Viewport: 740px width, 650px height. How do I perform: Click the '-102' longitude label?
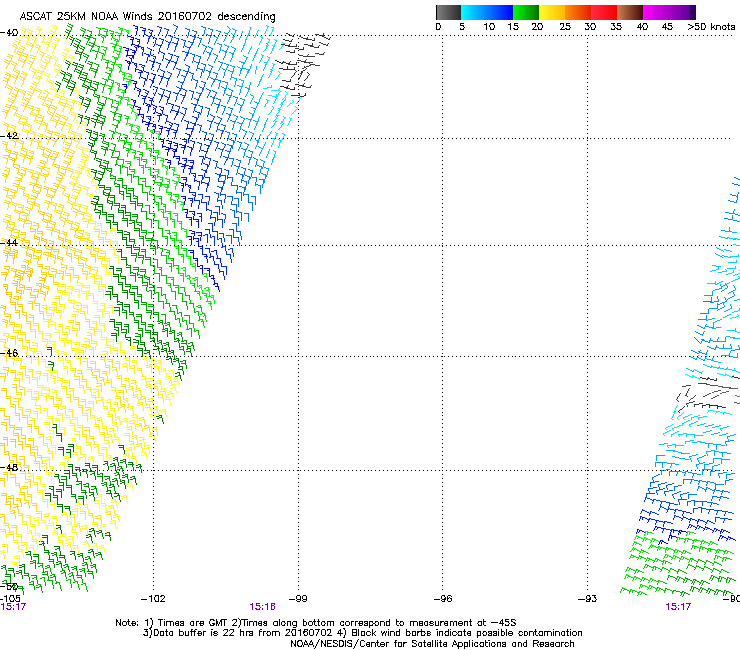[x=153, y=599]
